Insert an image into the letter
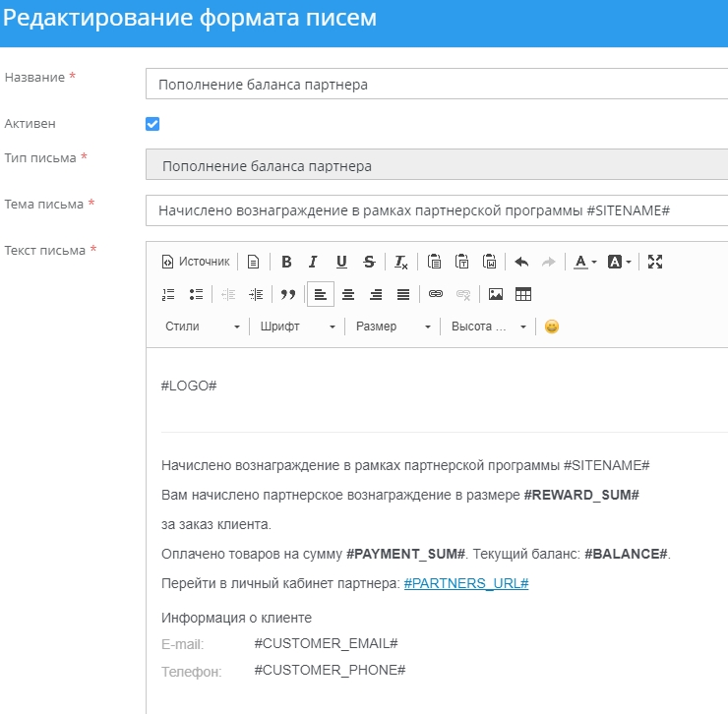728x714 pixels. (x=496, y=294)
